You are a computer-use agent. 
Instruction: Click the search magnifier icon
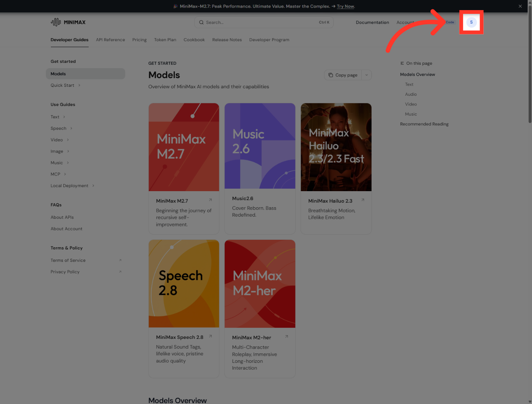pyautogui.click(x=201, y=22)
